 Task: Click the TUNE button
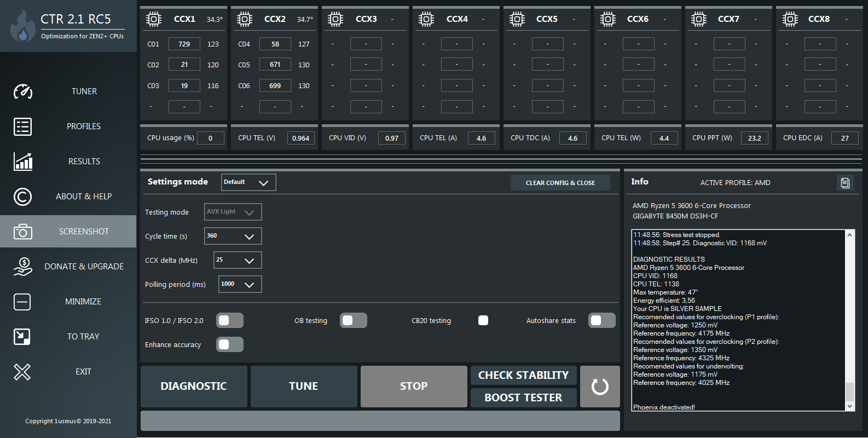[304, 387]
